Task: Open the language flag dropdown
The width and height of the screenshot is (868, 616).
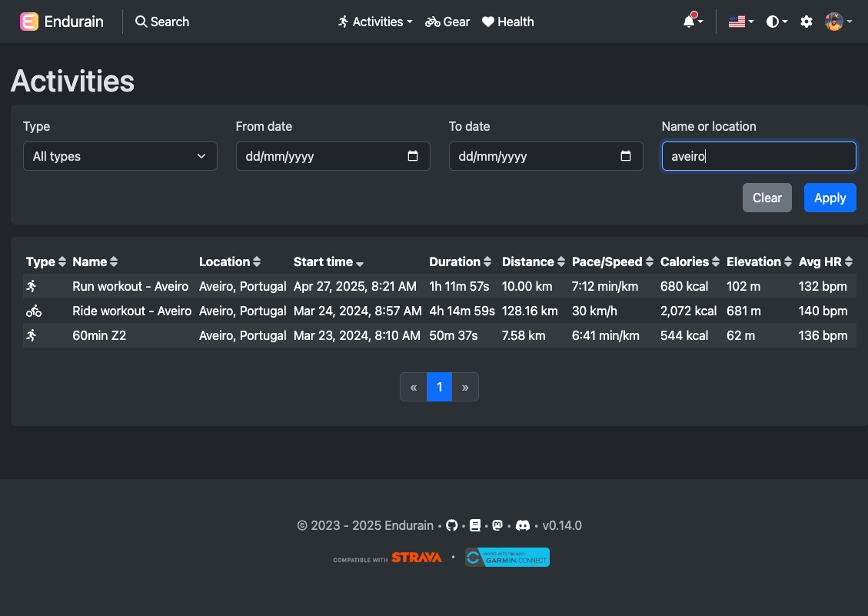Action: (x=740, y=22)
